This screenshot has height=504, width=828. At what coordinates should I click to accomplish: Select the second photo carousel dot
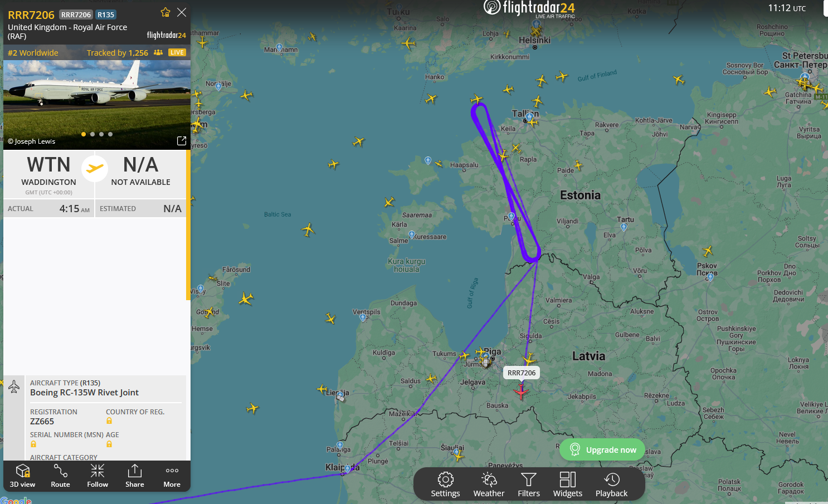[92, 134]
